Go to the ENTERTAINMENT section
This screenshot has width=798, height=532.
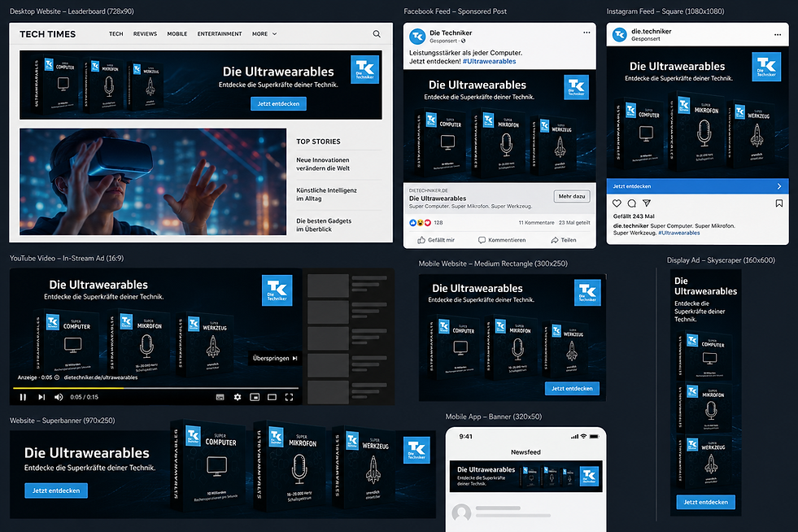[220, 34]
